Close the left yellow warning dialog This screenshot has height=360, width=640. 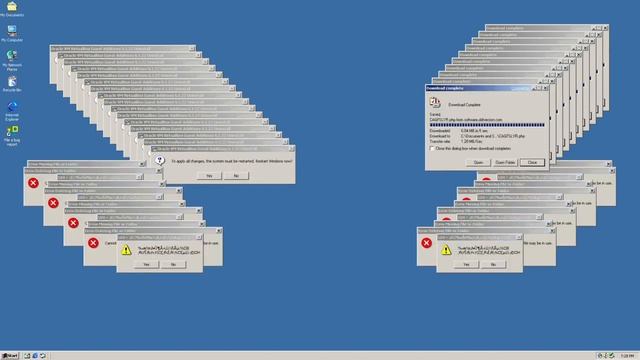199,237
